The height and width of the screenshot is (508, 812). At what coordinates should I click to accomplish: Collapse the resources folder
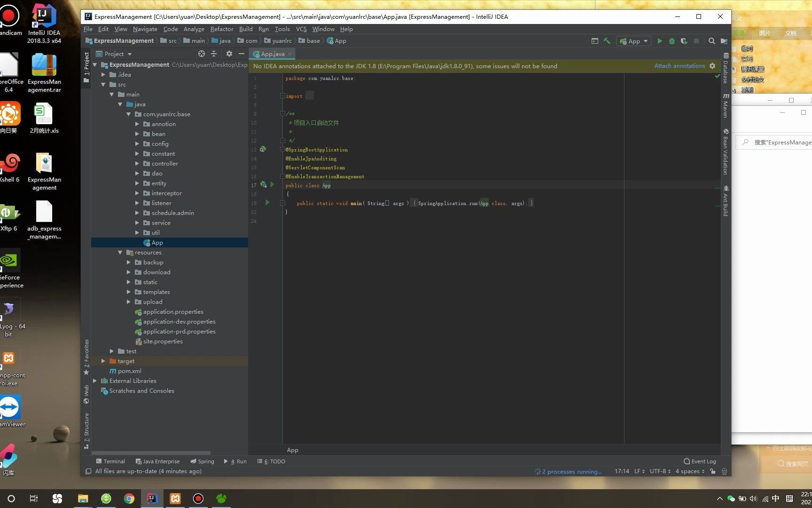point(120,253)
